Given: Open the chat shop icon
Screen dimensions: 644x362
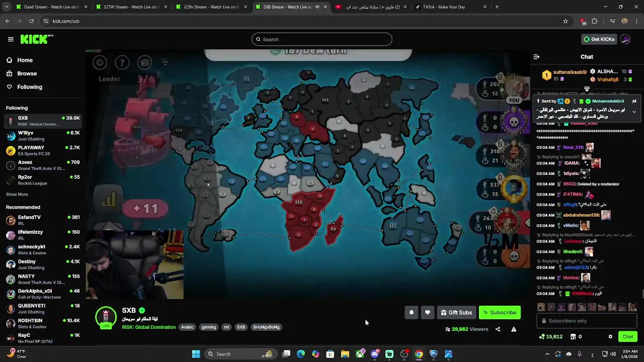Looking at the screenshot, I should tap(573, 336).
